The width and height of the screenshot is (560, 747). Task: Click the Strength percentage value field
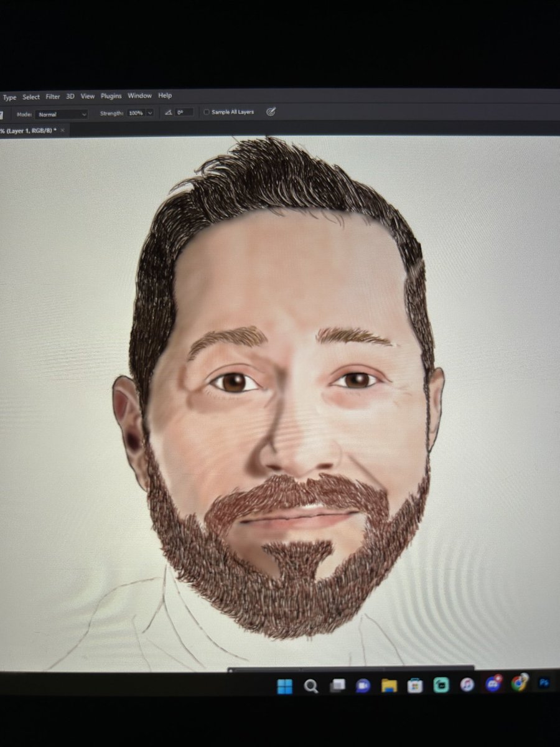[x=136, y=113]
